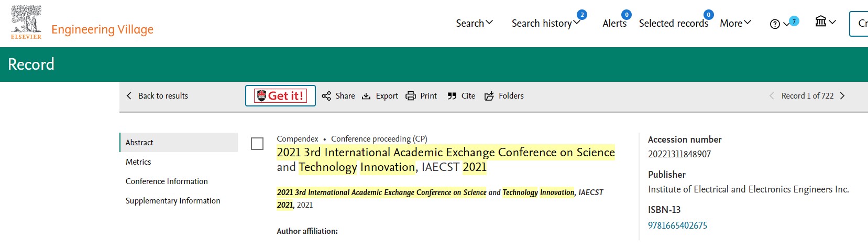Click Conference proceeding (CP) label
The height and width of the screenshot is (247, 868).
click(379, 138)
